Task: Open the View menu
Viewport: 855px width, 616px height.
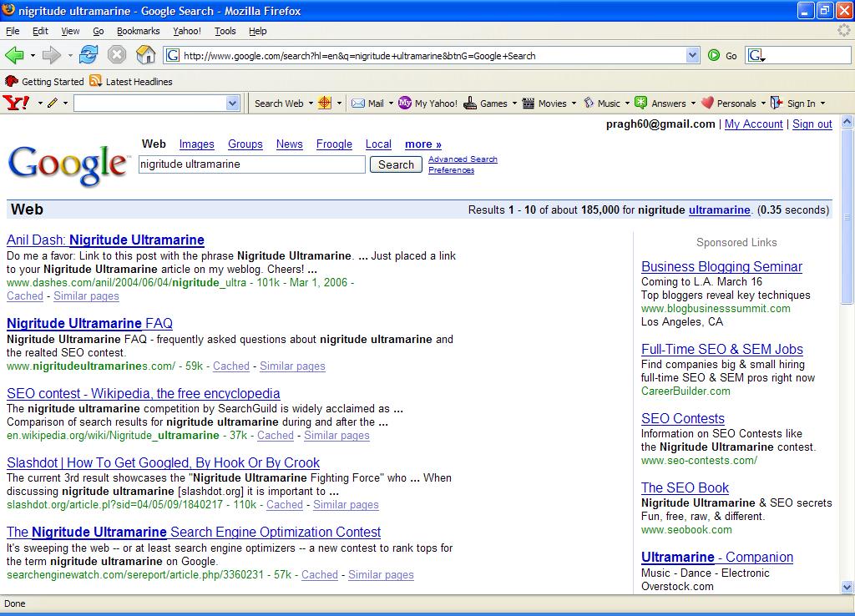Action: (x=70, y=31)
